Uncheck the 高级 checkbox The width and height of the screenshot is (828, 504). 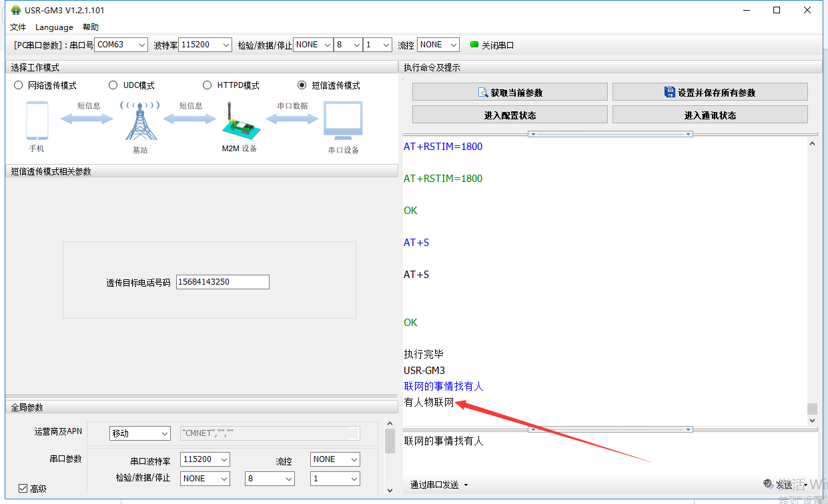pyautogui.click(x=23, y=489)
